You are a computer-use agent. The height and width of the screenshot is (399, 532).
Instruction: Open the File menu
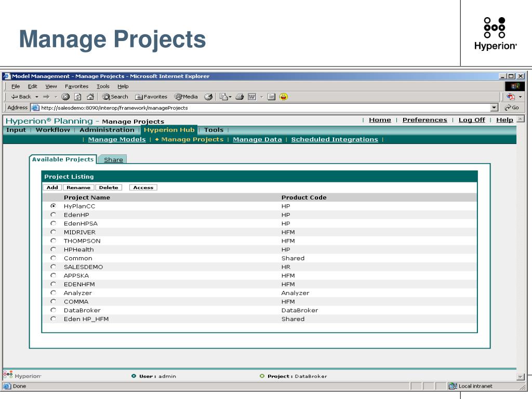pyautogui.click(x=16, y=86)
